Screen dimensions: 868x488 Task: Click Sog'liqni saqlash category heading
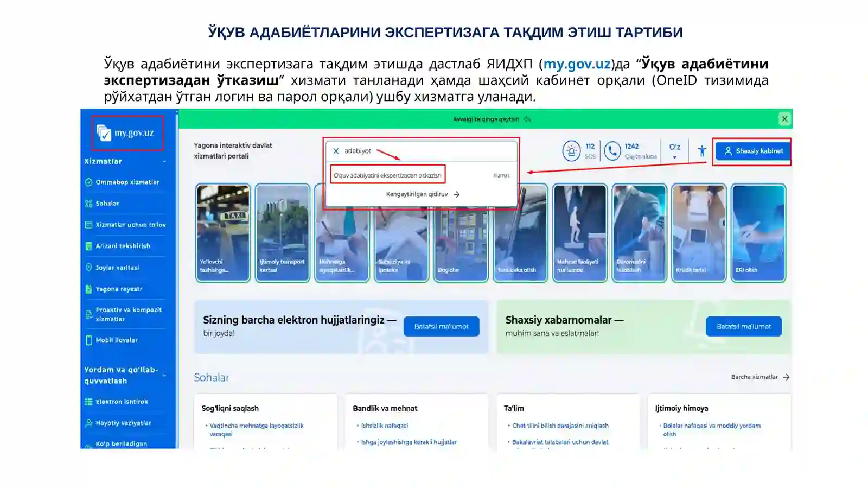point(230,408)
